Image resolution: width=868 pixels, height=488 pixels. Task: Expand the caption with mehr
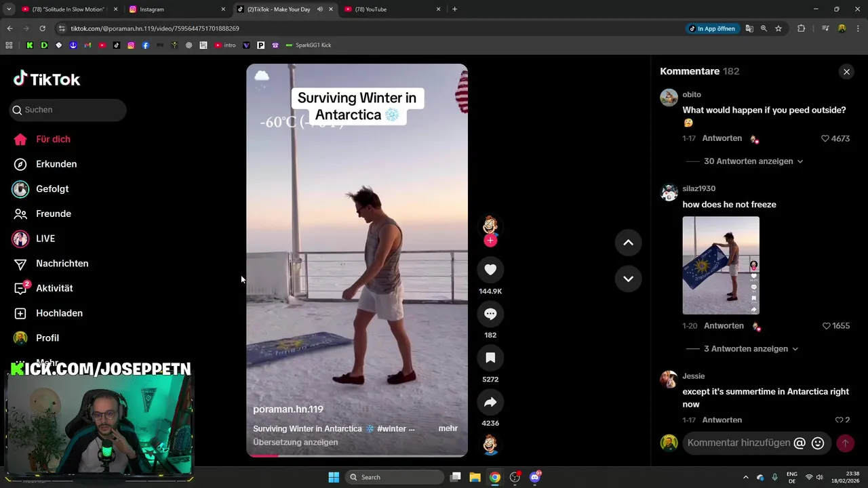[x=448, y=428]
